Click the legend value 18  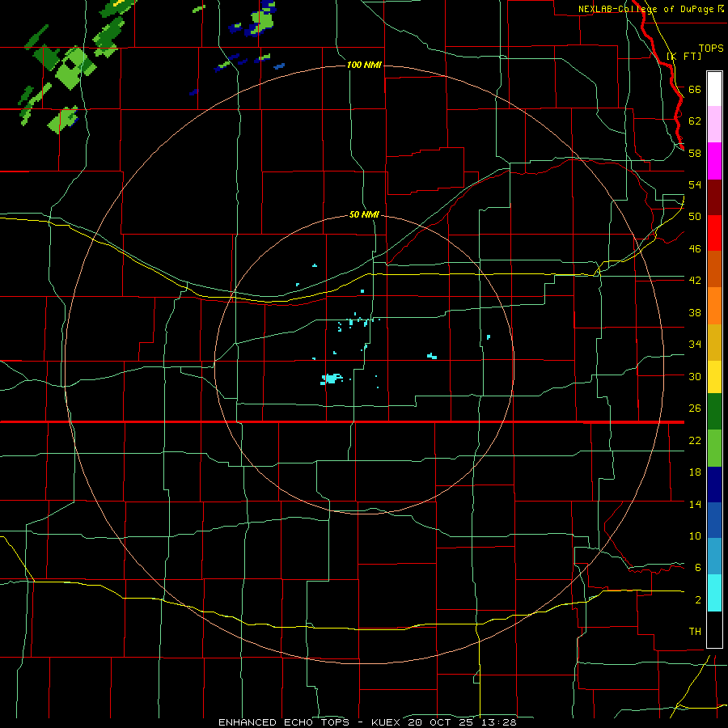(695, 472)
